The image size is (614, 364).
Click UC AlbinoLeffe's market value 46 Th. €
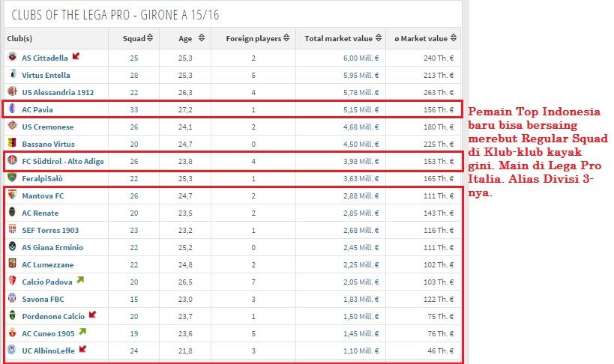441,351
